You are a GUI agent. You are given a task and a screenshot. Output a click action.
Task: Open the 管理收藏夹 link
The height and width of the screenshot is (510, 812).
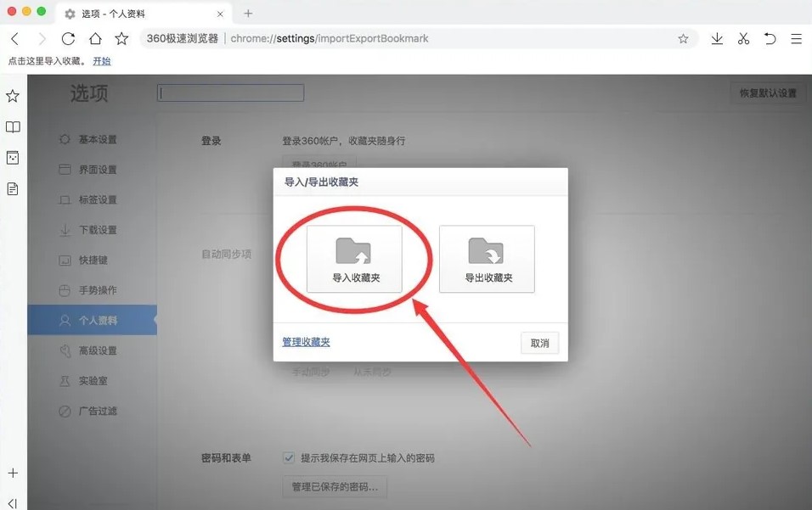tap(306, 342)
